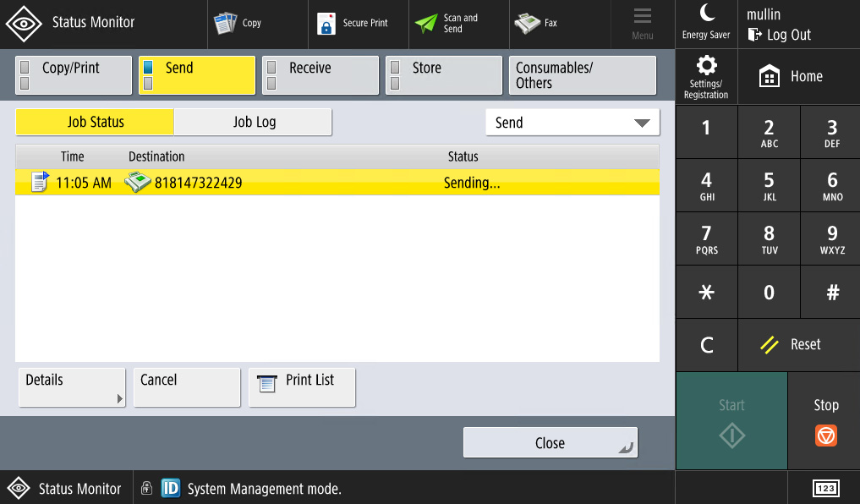Tap keypad number 2 ABC
Image resolution: width=860 pixels, height=504 pixels.
click(769, 132)
